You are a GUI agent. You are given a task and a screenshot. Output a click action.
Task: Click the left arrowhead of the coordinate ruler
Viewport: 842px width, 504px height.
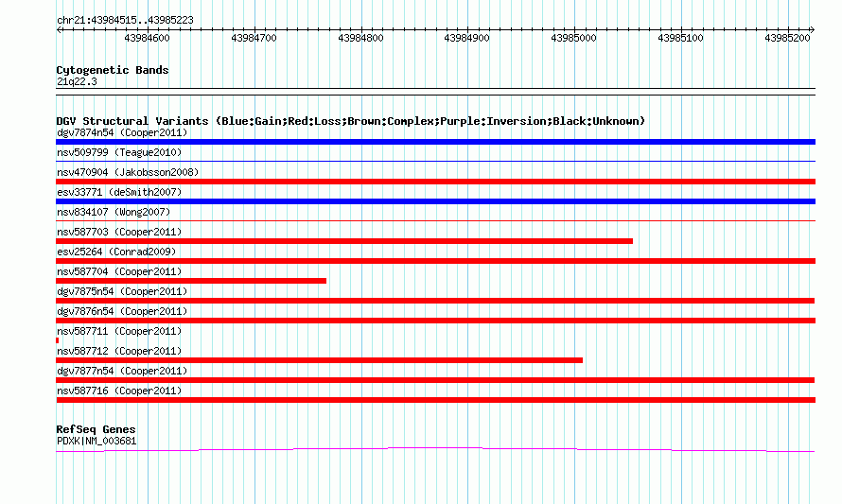point(59,30)
